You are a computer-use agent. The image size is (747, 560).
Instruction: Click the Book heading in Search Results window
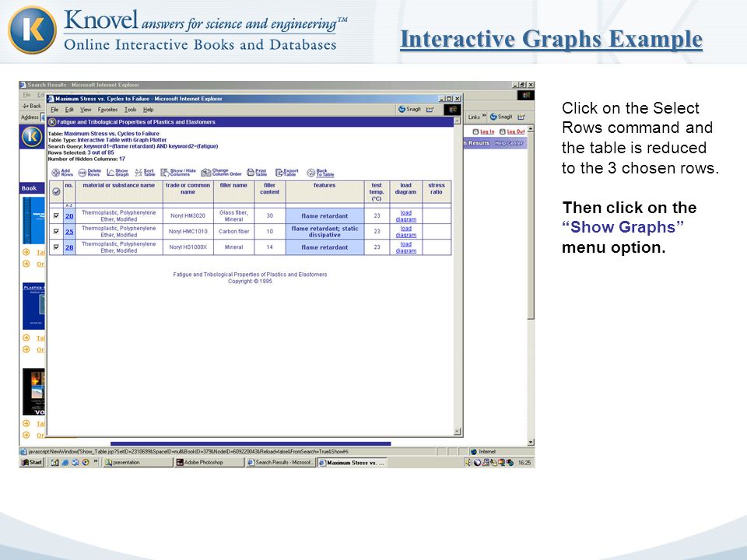tap(29, 188)
